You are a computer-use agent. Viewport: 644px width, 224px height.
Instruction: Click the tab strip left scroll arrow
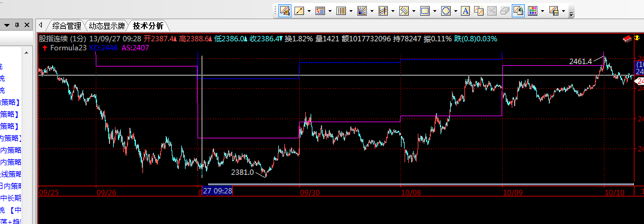(x=40, y=26)
